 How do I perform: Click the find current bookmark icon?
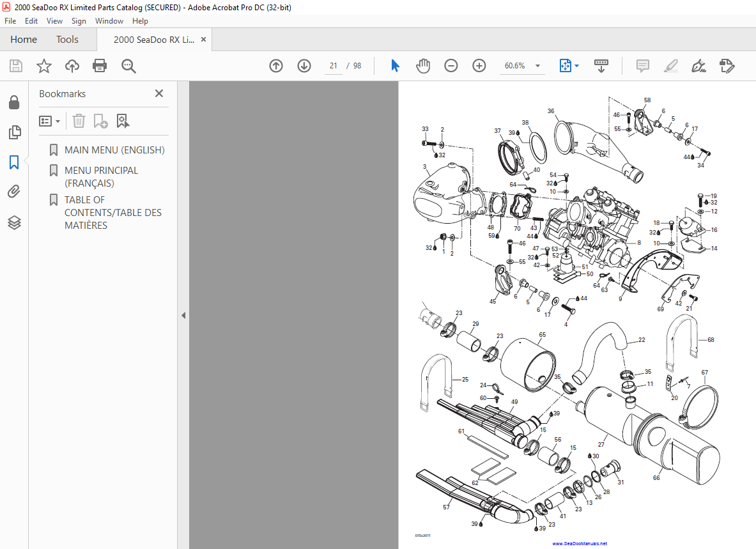coord(123,121)
